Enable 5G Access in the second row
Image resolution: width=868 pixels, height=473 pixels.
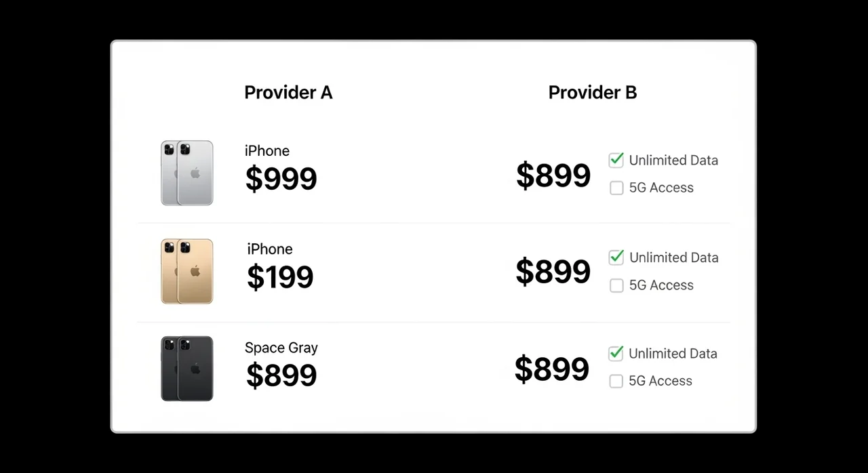[x=616, y=285]
